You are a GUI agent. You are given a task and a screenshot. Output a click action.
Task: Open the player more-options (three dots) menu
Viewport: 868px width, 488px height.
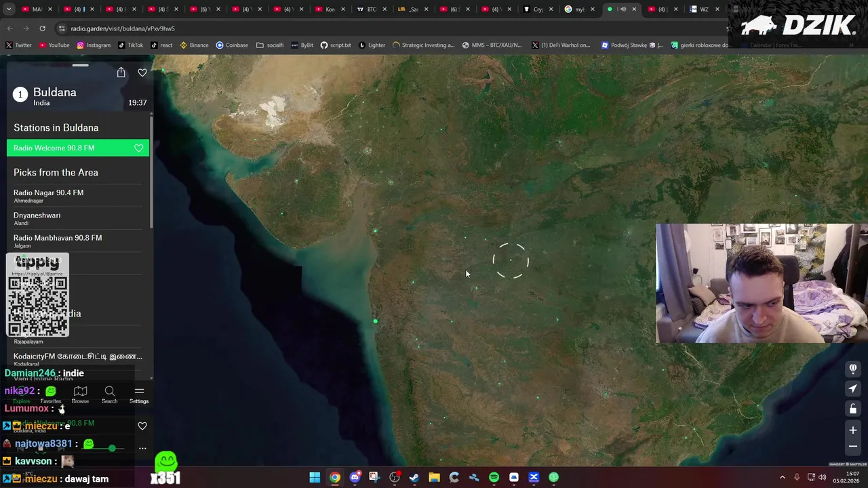(142, 448)
